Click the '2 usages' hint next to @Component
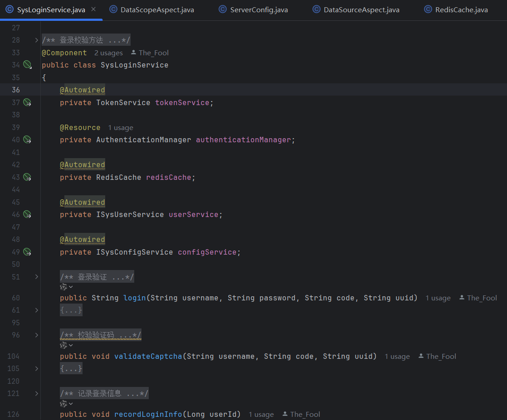Viewport: 507px width, 420px height. pyautogui.click(x=109, y=53)
